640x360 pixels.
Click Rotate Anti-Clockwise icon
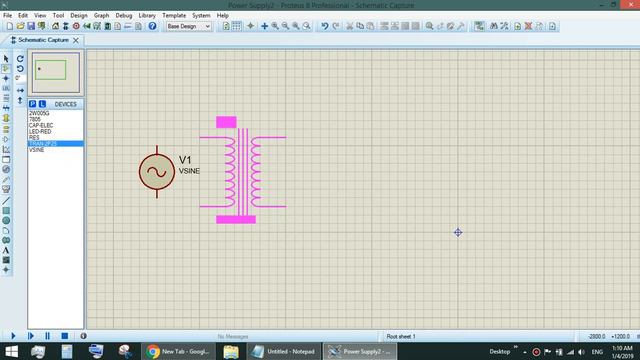tap(20, 69)
